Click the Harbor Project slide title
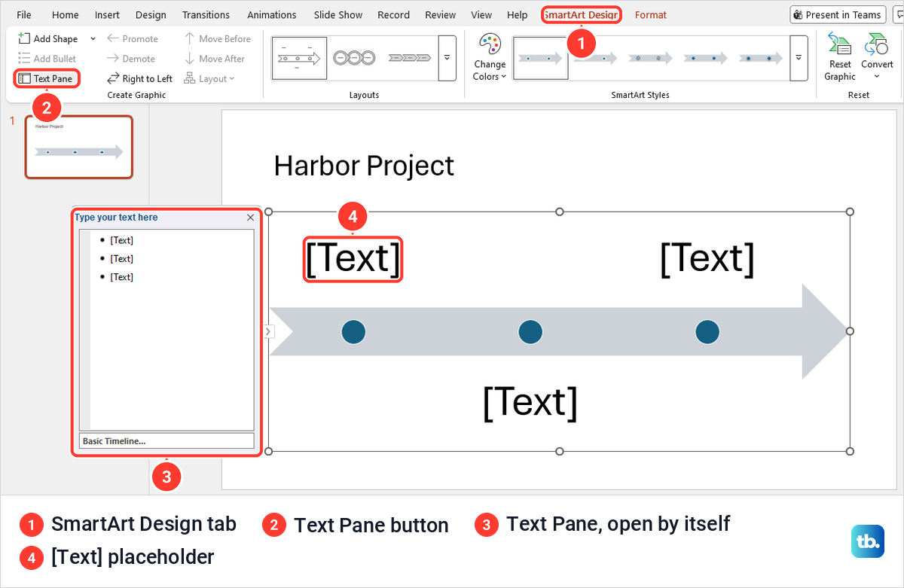This screenshot has height=588, width=904. tap(364, 166)
